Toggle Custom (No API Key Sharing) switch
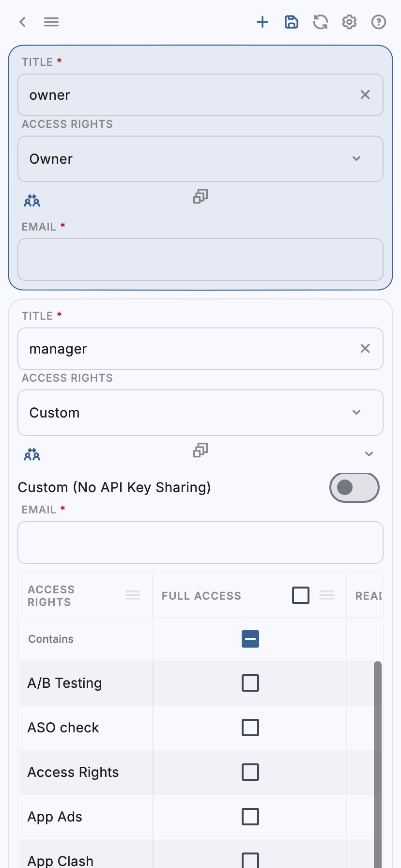Image resolution: width=401 pixels, height=868 pixels. click(354, 487)
